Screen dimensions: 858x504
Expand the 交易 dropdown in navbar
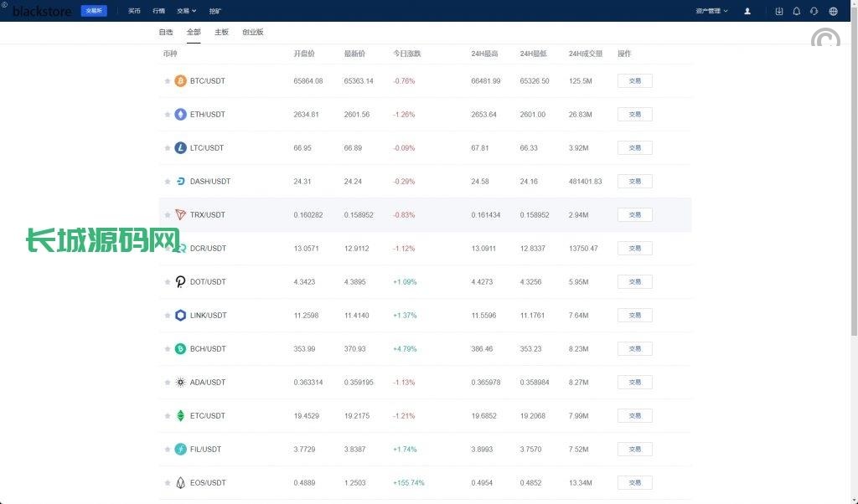point(186,12)
